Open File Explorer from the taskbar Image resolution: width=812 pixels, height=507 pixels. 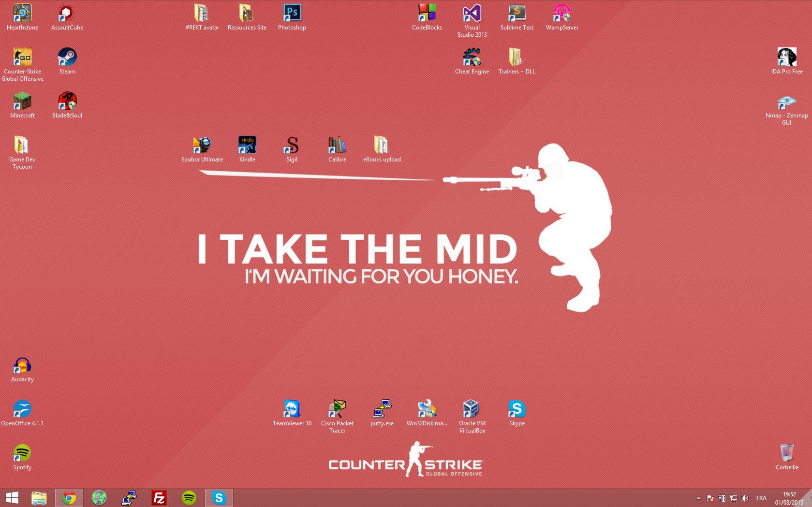39,498
